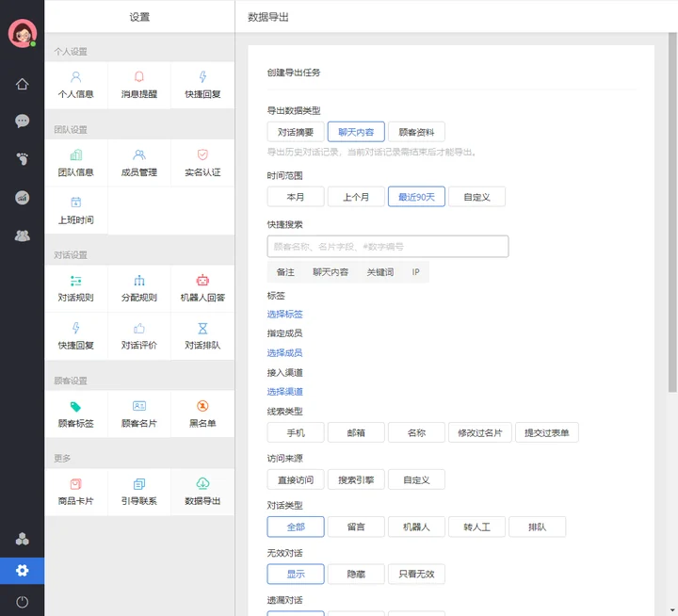Viewport: 678px width, 616px height.
Task: Open 上班时间 settings
Action: click(76, 211)
